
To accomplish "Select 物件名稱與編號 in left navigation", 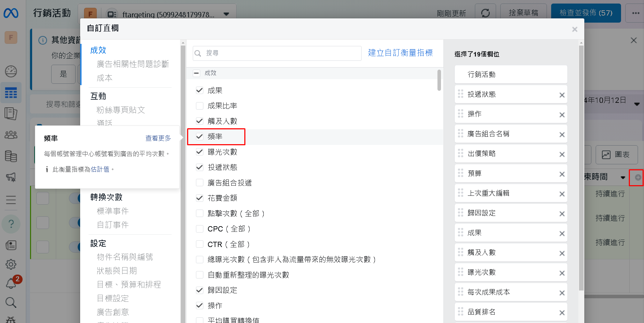I will pos(125,257).
